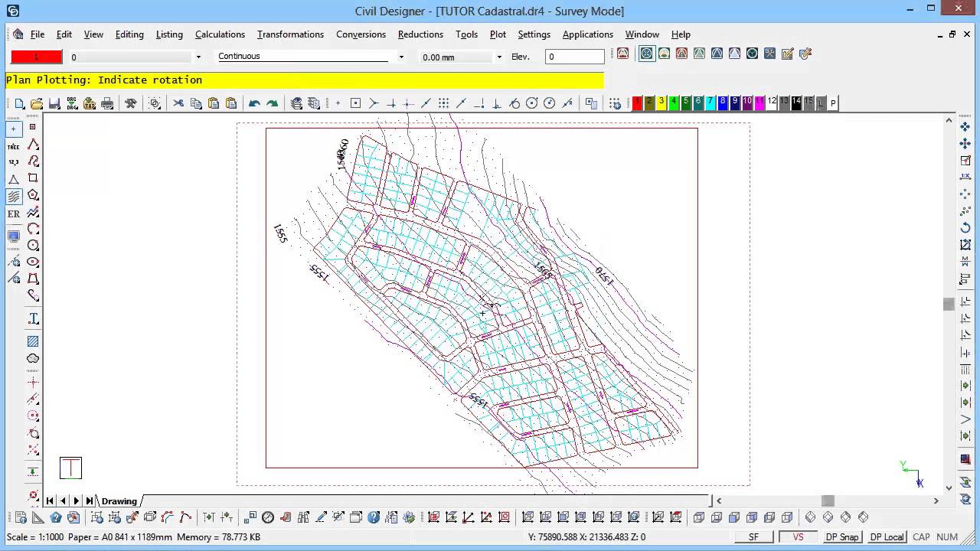Click the Redo arrow icon
This screenshot has height=551, width=980.
272,103
